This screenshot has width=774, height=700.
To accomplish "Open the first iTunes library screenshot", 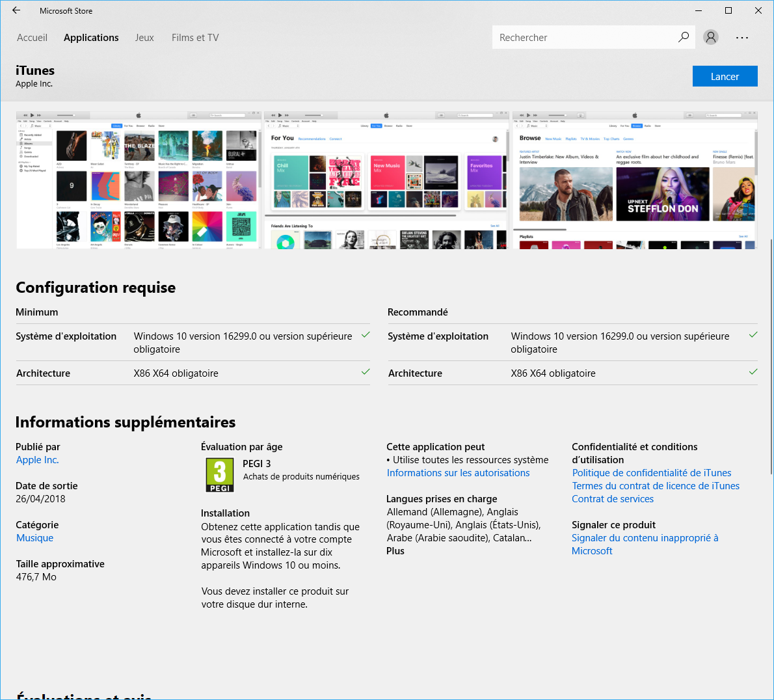I will coord(138,180).
